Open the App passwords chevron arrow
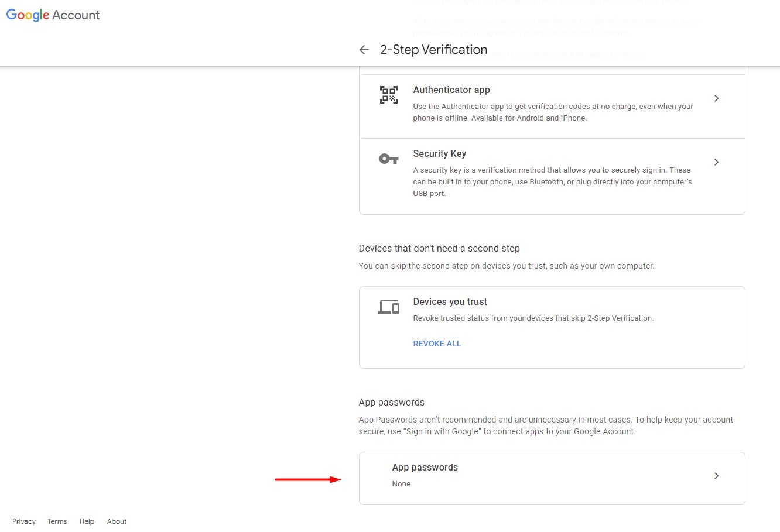 tap(716, 476)
